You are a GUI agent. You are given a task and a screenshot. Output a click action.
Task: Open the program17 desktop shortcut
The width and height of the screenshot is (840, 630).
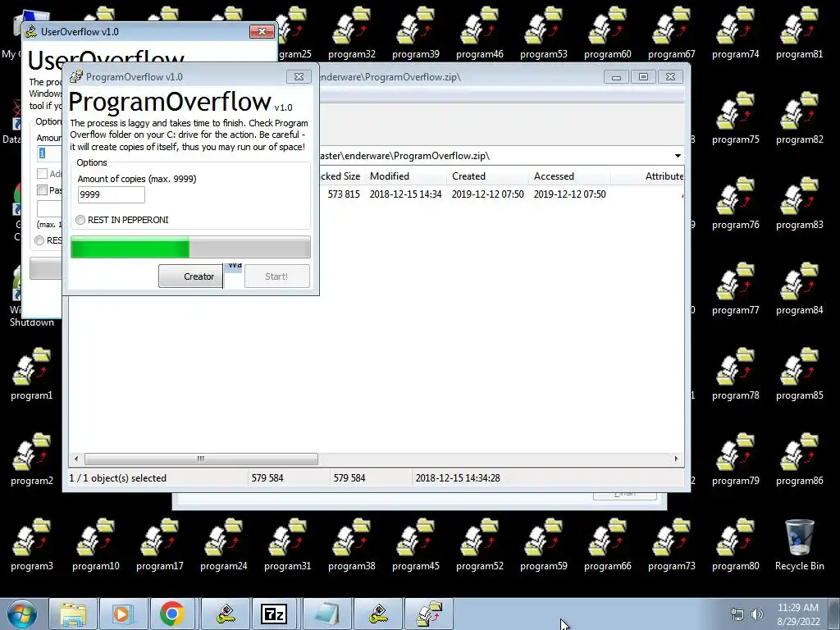pyautogui.click(x=160, y=545)
